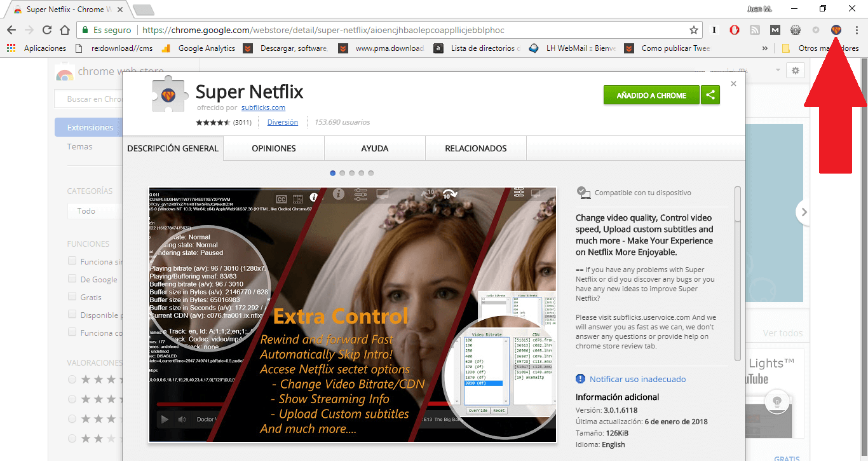Open the re:download//cms bookmark
The width and height of the screenshot is (868, 461).
point(114,48)
